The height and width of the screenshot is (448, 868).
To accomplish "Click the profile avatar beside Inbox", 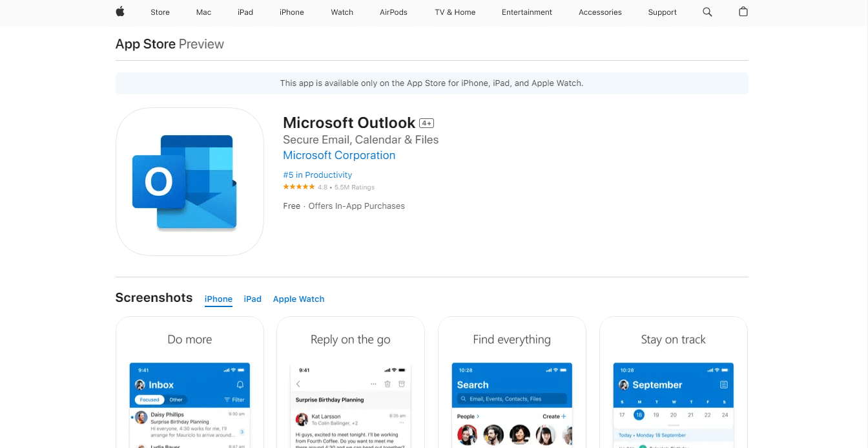I will [x=140, y=385].
